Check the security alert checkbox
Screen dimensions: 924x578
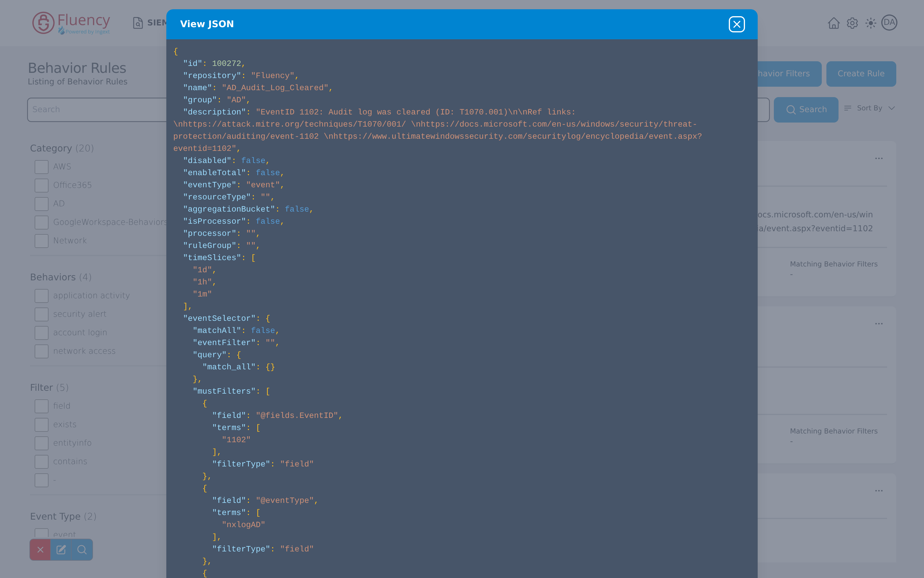(42, 314)
